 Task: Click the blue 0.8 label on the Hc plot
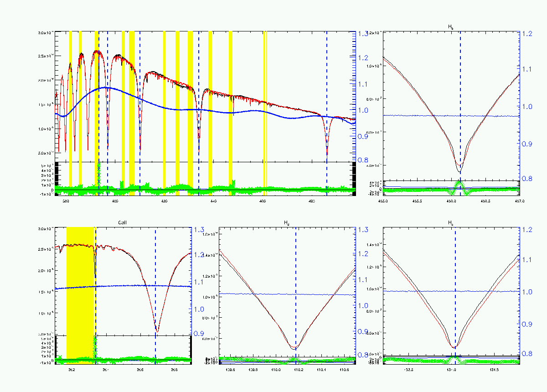click(527, 353)
